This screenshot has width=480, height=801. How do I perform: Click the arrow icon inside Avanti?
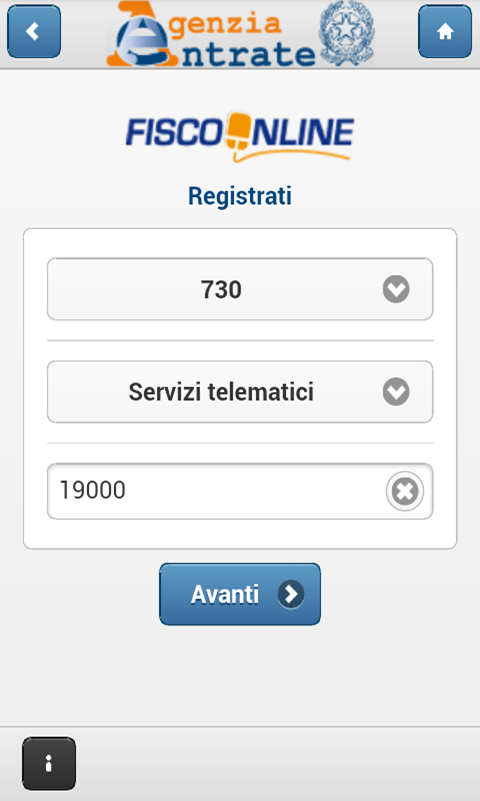291,594
